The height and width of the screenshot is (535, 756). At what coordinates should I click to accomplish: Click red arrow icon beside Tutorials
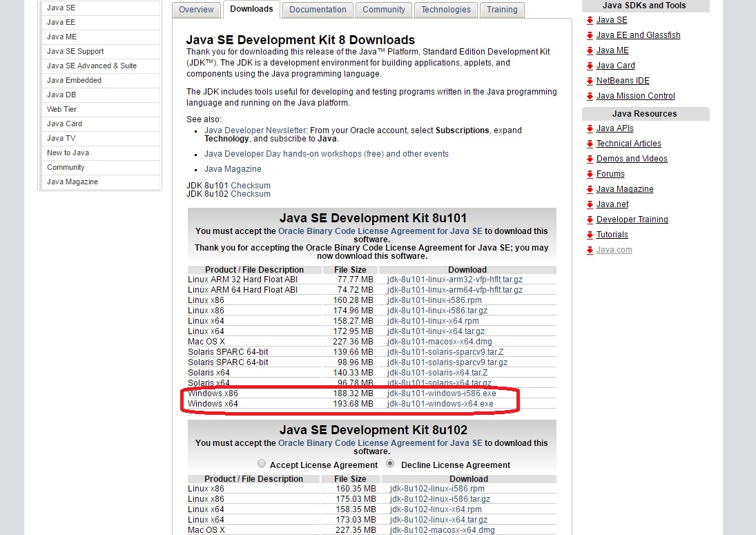pyautogui.click(x=590, y=235)
